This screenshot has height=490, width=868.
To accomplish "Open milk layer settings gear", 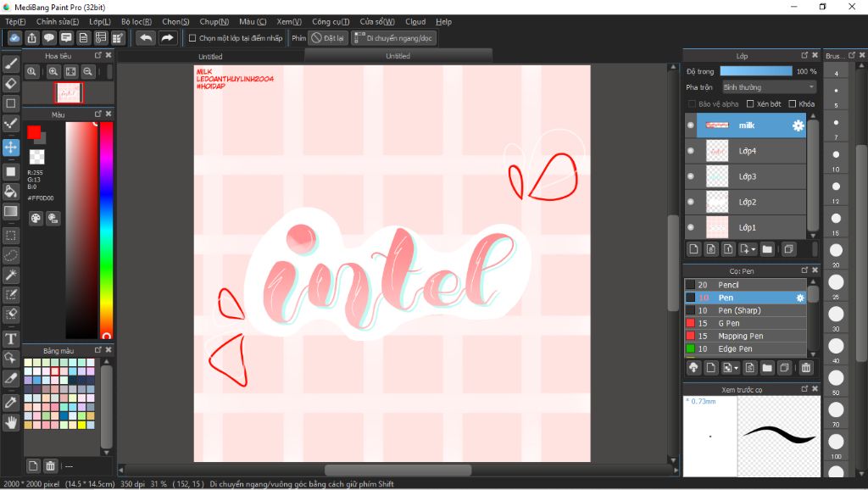I will click(x=798, y=125).
